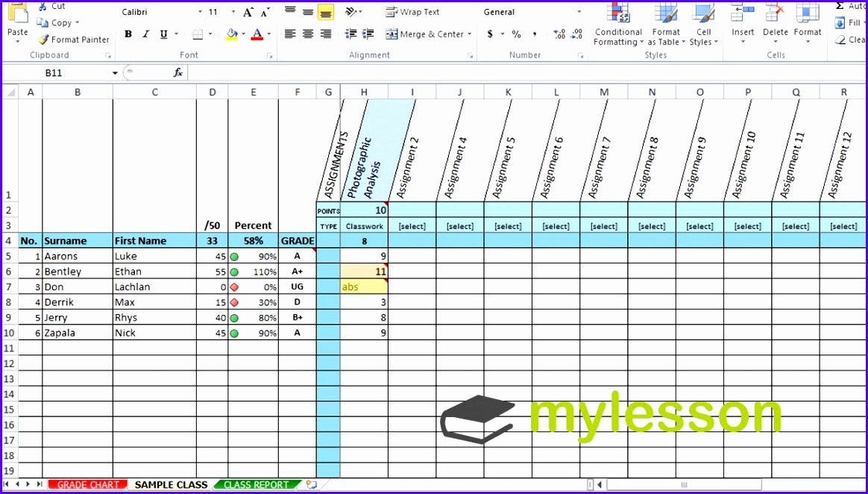Align text right
868x494 pixels.
point(325,34)
